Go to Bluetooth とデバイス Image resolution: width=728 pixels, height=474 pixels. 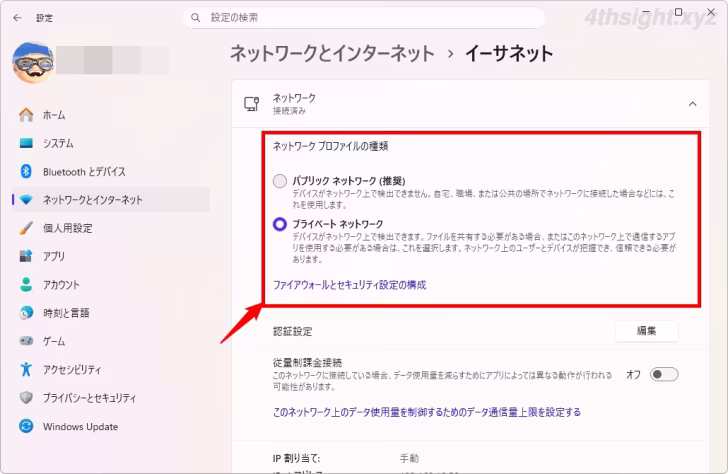point(111,171)
